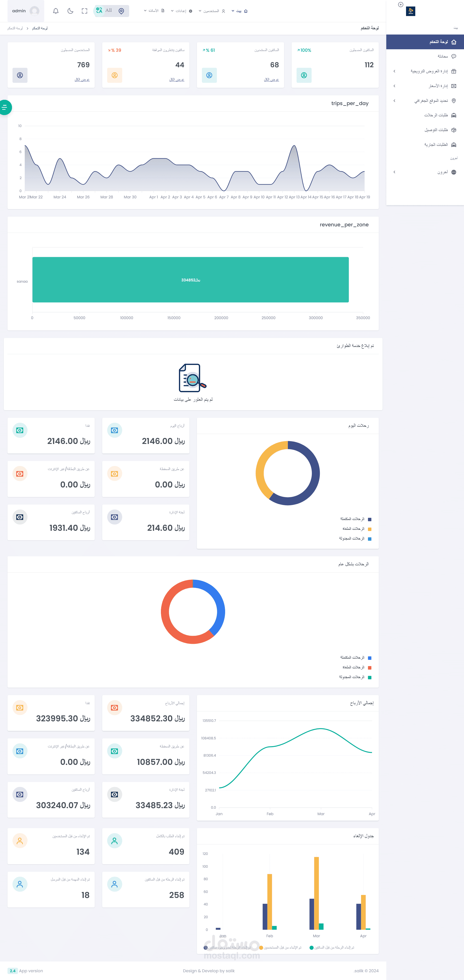This screenshot has height=980, width=464.
Task: Click the money icon for إدارة الأسعار
Action: pyautogui.click(x=454, y=86)
